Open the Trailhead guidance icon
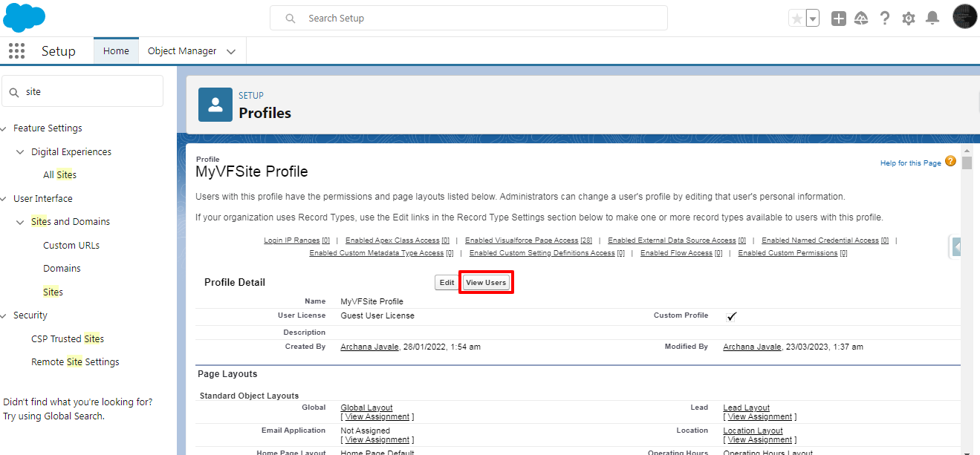 (861, 19)
